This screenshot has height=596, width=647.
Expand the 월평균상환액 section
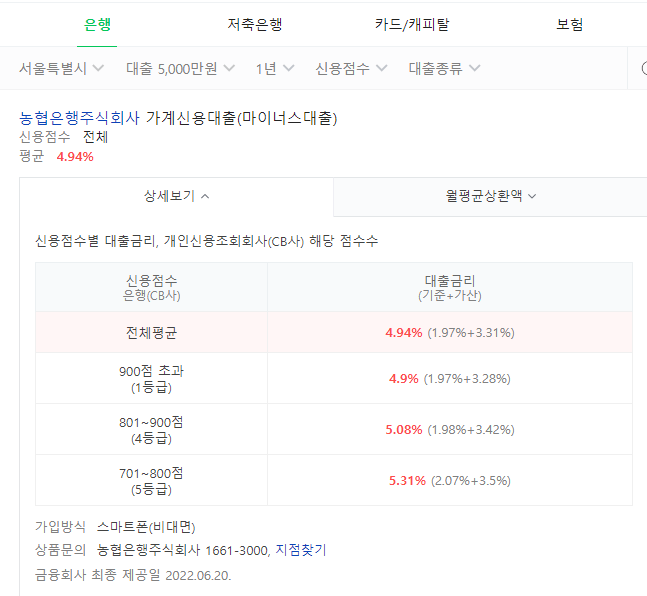(x=490, y=196)
